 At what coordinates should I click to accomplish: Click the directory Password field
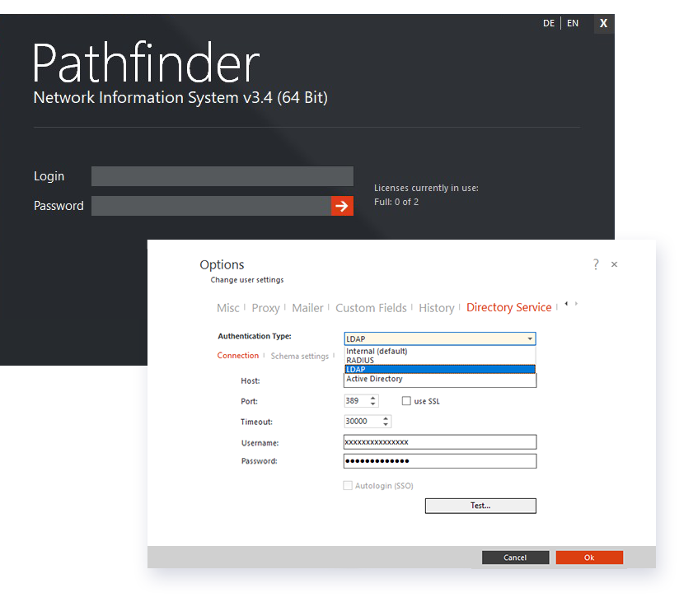click(440, 461)
